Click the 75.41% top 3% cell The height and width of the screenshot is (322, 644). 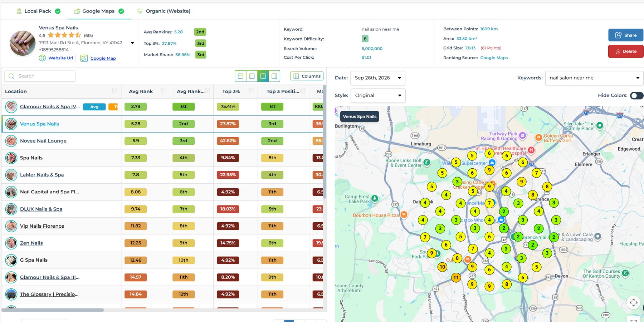tap(228, 106)
